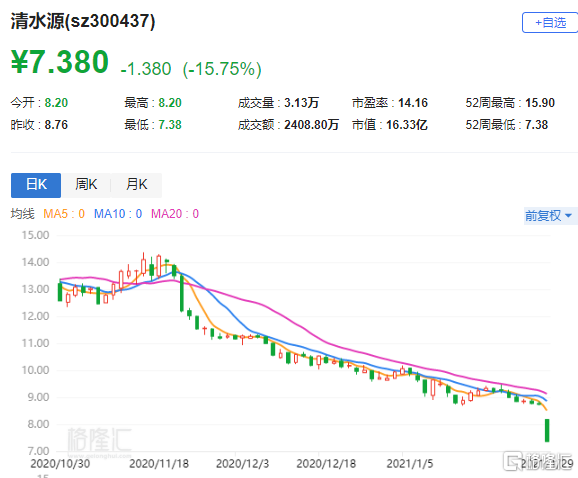Add stock via +自选 button
This screenshot has height=478, width=578.
[x=550, y=23]
